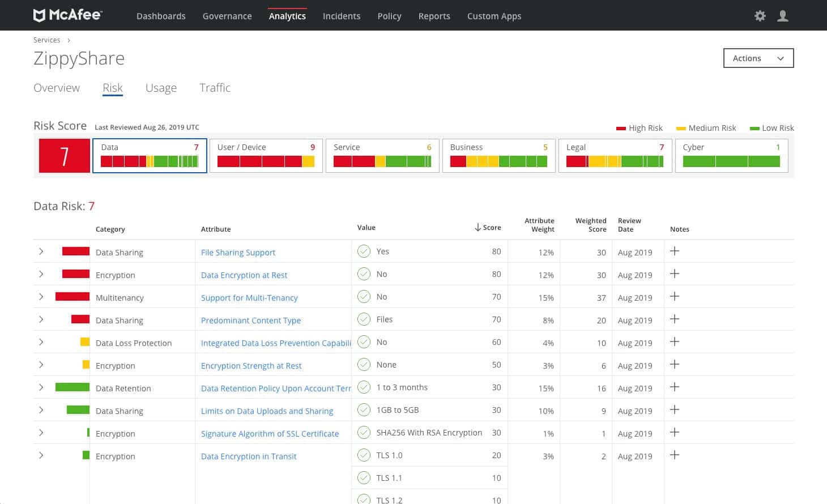This screenshot has height=504, width=827.
Task: Sort by the Score column arrow
Action: pyautogui.click(x=478, y=227)
